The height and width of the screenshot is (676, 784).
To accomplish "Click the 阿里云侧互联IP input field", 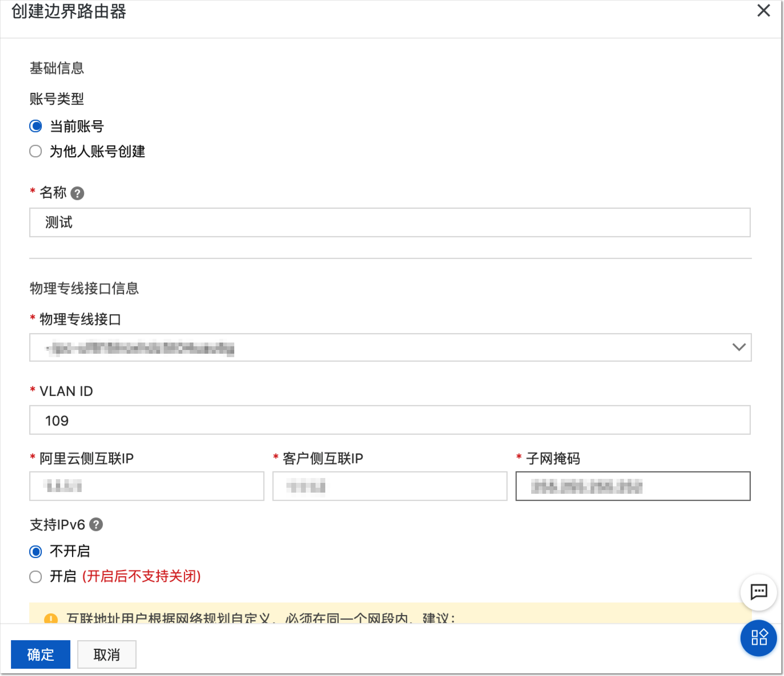I will (x=147, y=486).
